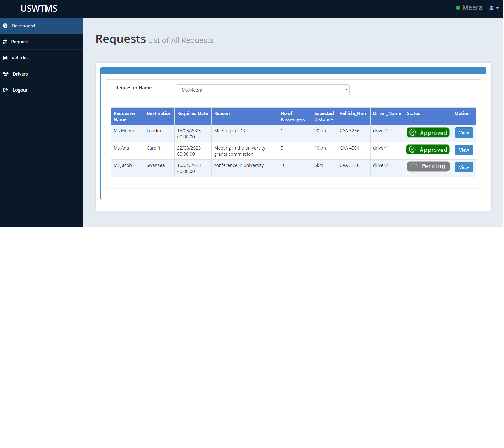The image size is (504, 448).
Task: Click the Logout exit icon
Action: click(6, 90)
